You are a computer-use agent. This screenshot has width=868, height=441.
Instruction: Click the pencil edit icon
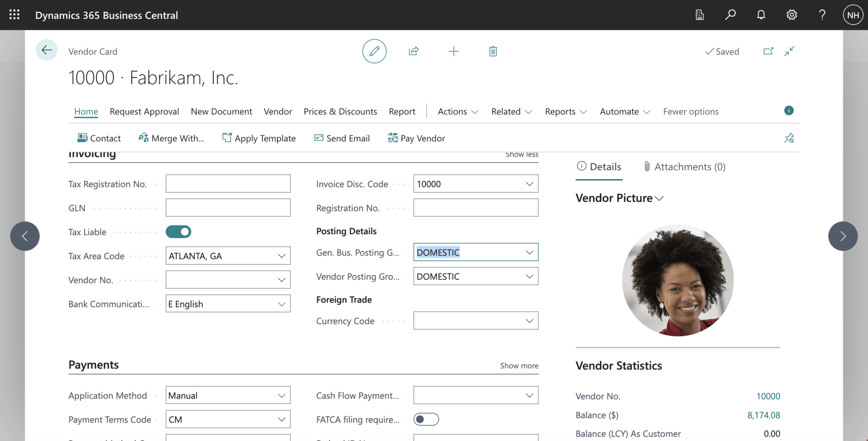click(374, 51)
